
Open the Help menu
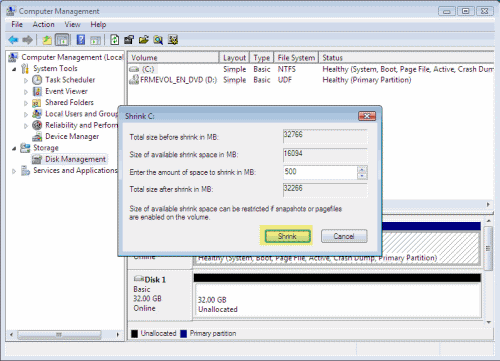(x=98, y=24)
